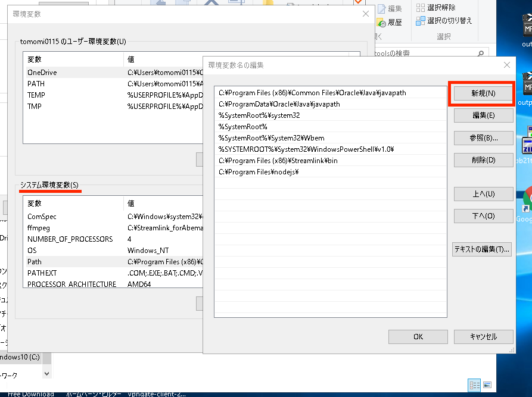532x397 pixels.
Task: Select PROCESSOR_ARCHITECTURE variable row
Action: 113,284
